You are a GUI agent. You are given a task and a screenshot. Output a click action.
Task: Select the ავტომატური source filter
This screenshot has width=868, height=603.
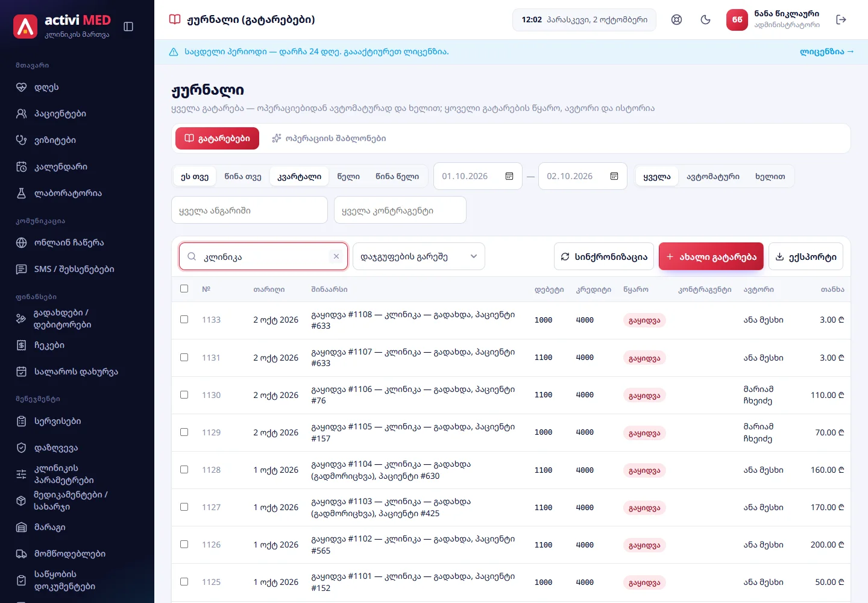click(713, 177)
